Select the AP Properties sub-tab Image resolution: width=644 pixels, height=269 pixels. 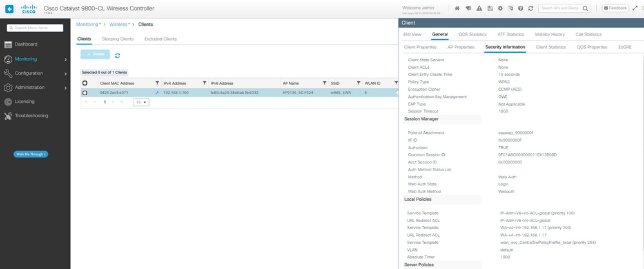point(461,47)
